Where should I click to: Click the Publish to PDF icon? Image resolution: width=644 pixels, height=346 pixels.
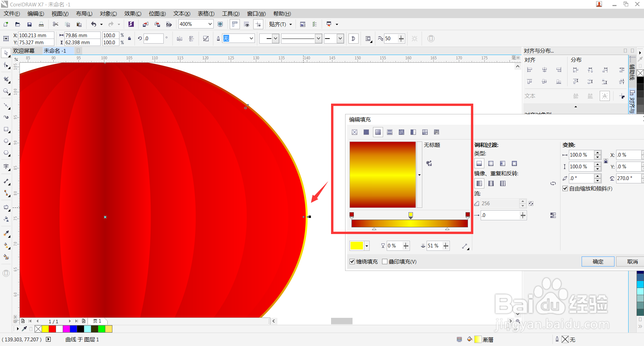[x=169, y=24]
